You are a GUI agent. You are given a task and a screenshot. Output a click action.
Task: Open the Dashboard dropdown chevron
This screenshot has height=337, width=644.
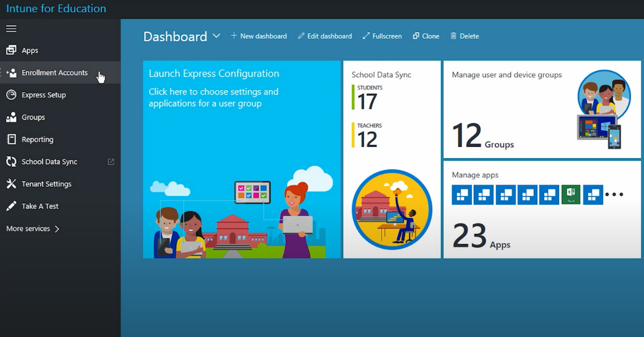(x=216, y=36)
